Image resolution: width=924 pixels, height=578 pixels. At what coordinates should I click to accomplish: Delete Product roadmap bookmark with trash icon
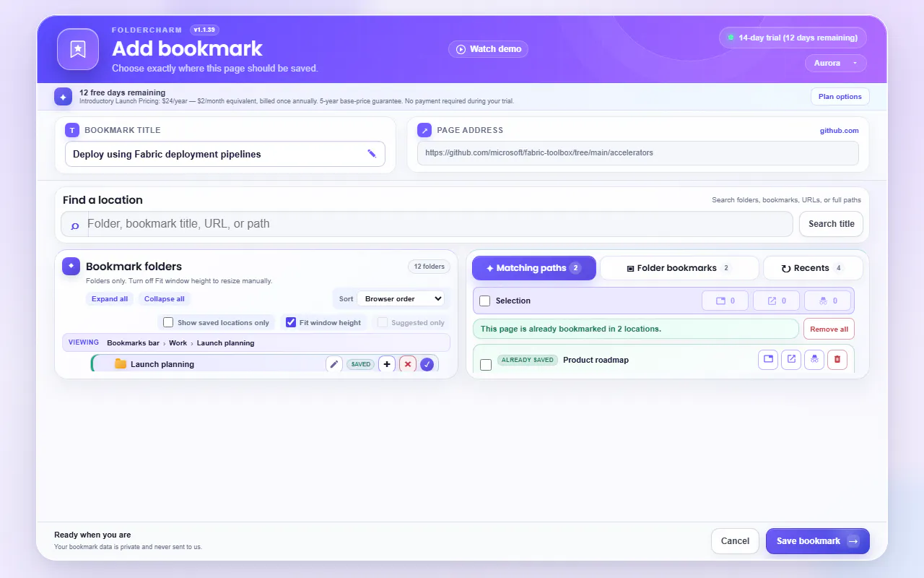tap(837, 360)
